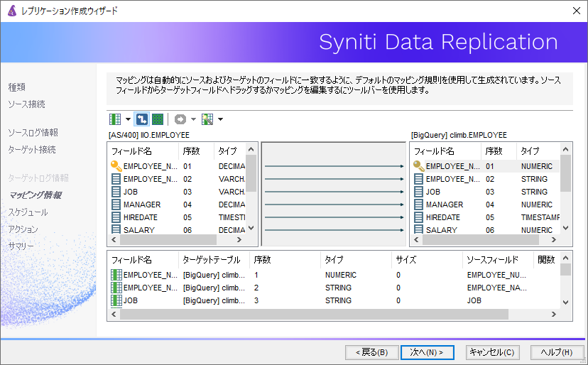Image resolution: width=588 pixels, height=365 pixels.
Task: Click bottom grid サイズ column header
Action: point(427,260)
